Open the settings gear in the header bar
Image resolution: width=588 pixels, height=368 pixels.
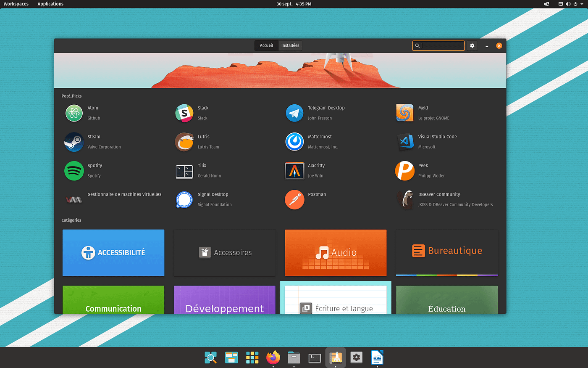pyautogui.click(x=472, y=45)
